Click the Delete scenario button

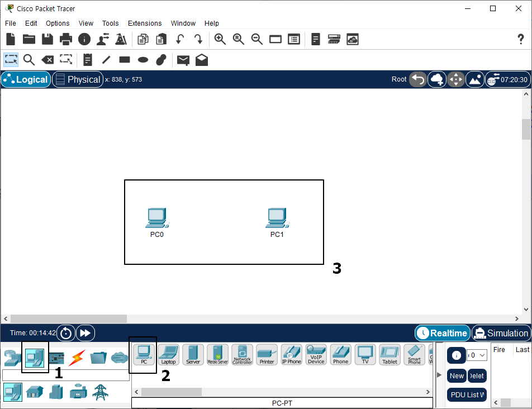pos(477,376)
